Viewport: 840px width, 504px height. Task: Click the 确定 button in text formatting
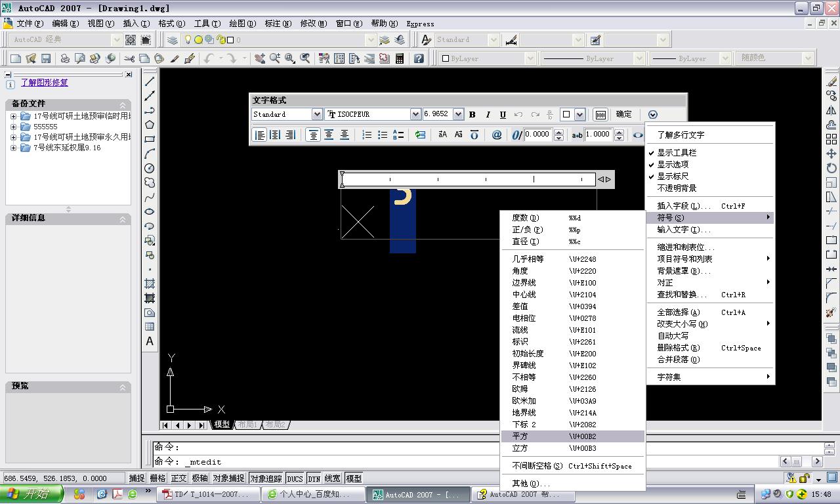tap(624, 114)
